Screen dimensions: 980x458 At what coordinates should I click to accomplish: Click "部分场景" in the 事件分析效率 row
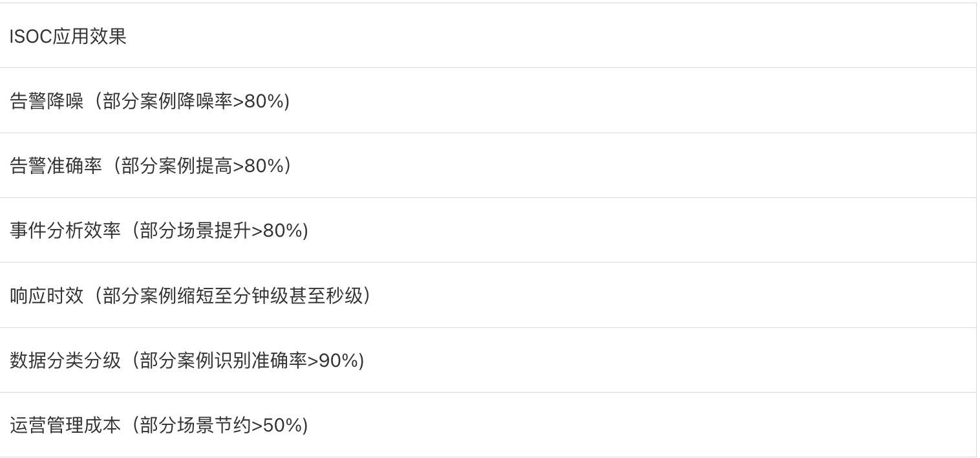(x=176, y=231)
